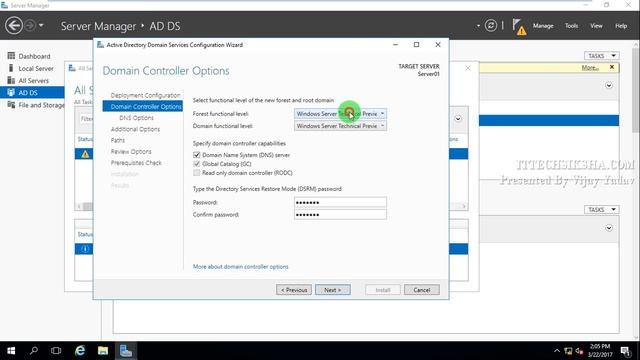Open the navigation history dropdown arrow
This screenshot has height=360, width=640.
(41, 26)
